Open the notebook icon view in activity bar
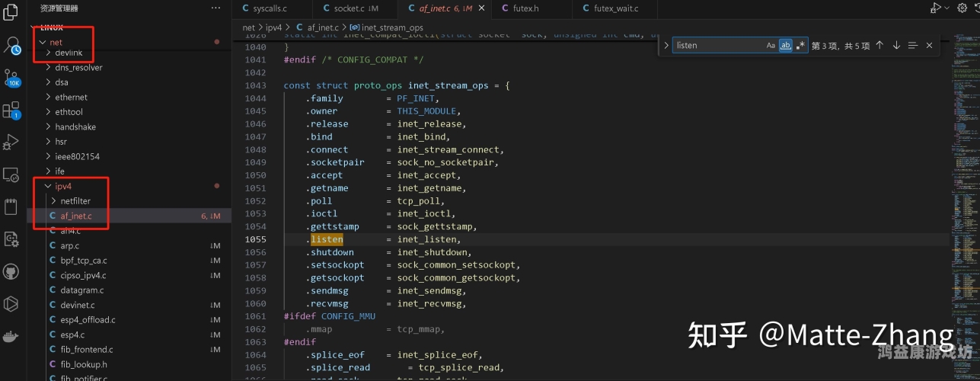 (11, 207)
